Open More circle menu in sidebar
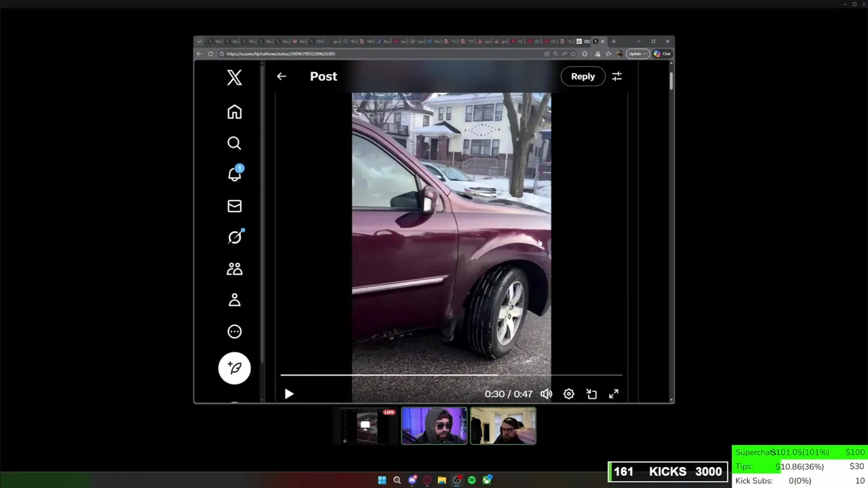 click(235, 331)
